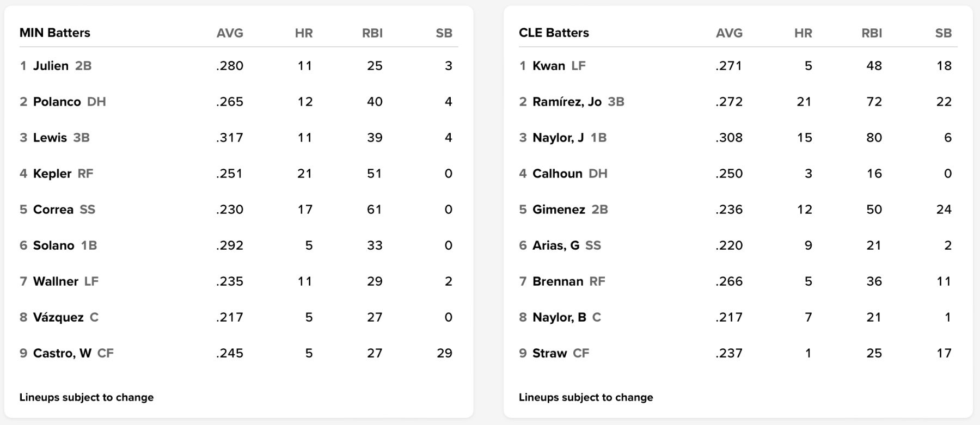Select Naylor, B catcher entry
Viewport: 980px width, 425px height.
pyautogui.click(x=559, y=317)
